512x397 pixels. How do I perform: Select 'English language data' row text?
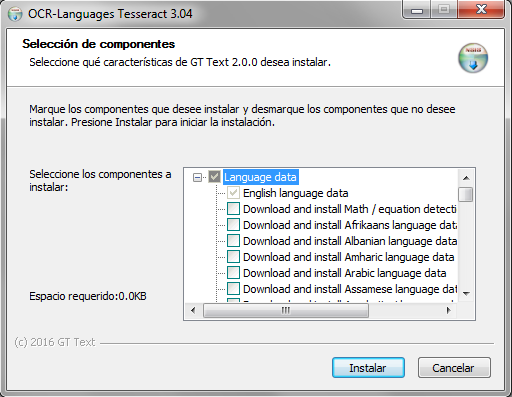(x=296, y=193)
